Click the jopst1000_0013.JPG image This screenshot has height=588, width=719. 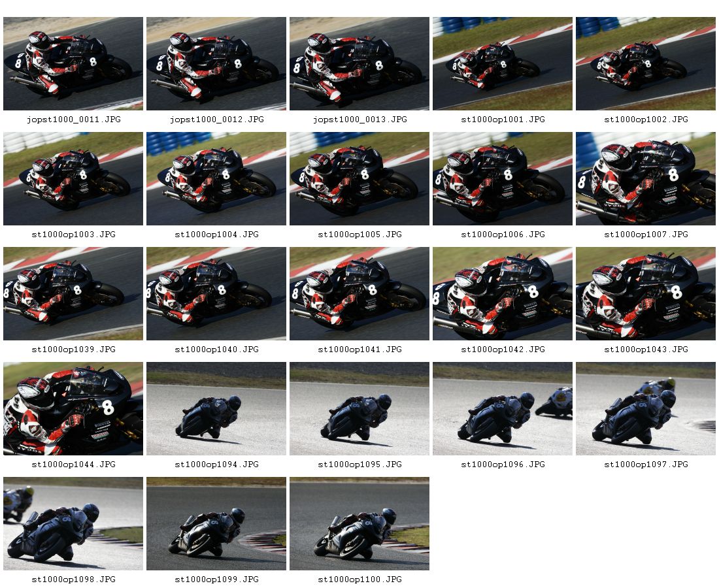click(x=359, y=64)
